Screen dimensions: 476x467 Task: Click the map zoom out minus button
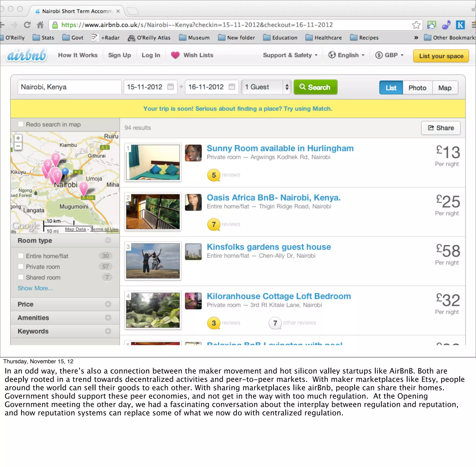coord(18,146)
